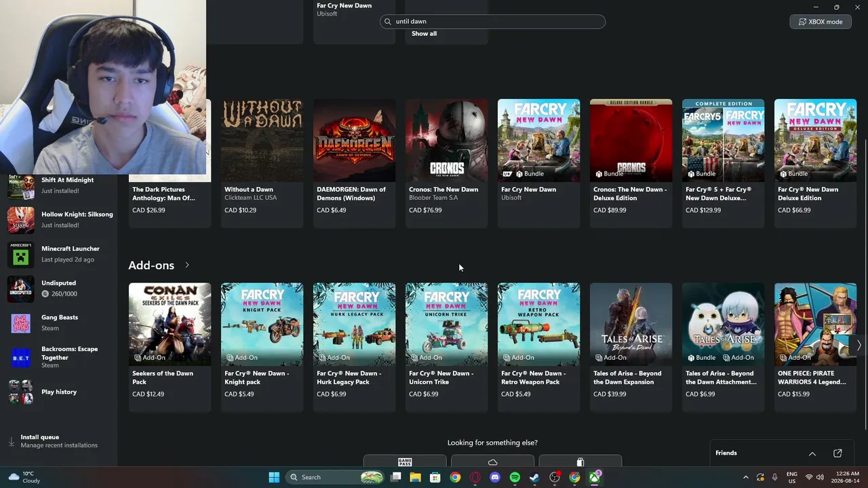This screenshot has width=868, height=488.
Task: Open Far Cry New Dawn Deluxe Edition card
Action: click(815, 163)
